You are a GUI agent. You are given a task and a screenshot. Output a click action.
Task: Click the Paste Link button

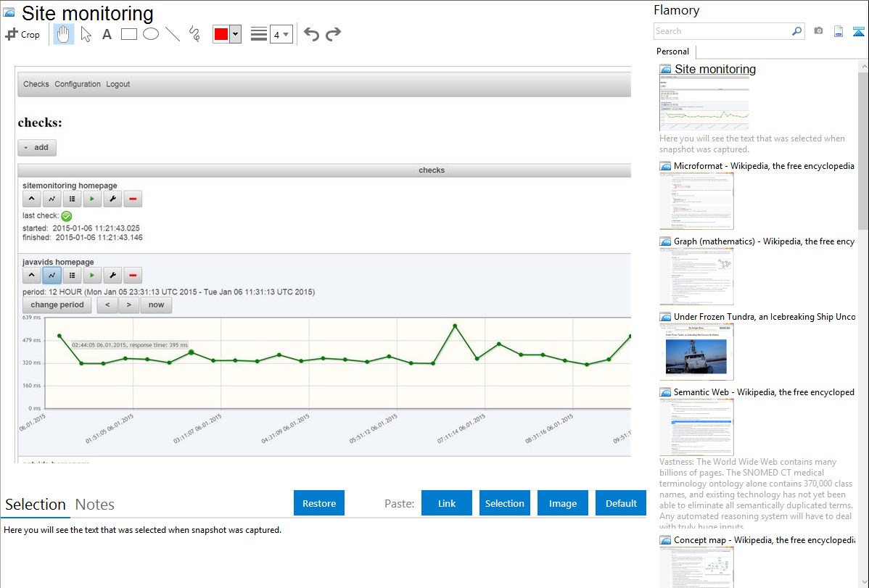(447, 503)
